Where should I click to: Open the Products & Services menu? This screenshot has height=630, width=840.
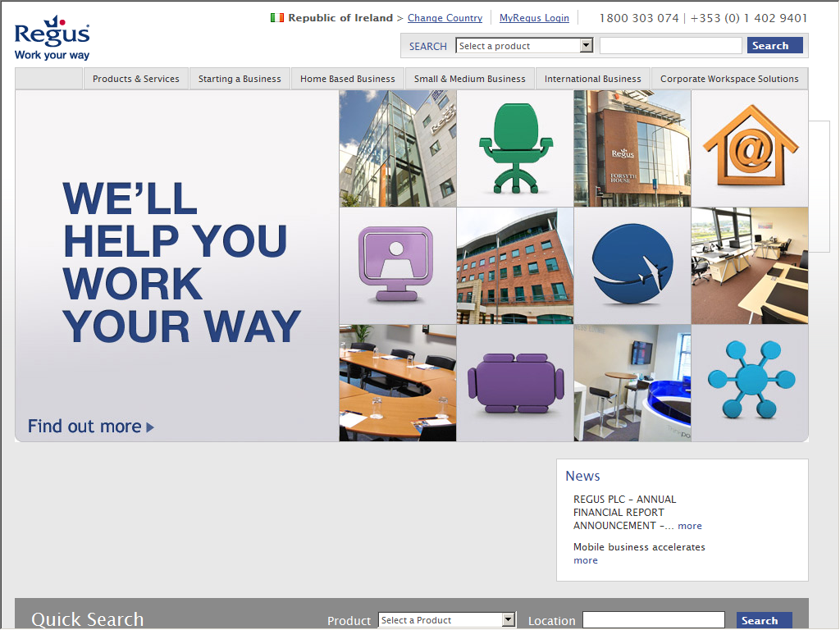click(136, 79)
